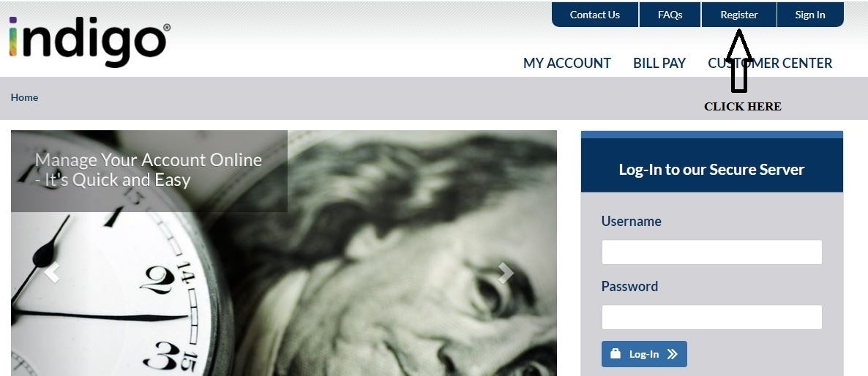Click the Manage Your Account Online caption
868x376 pixels.
tap(149, 170)
